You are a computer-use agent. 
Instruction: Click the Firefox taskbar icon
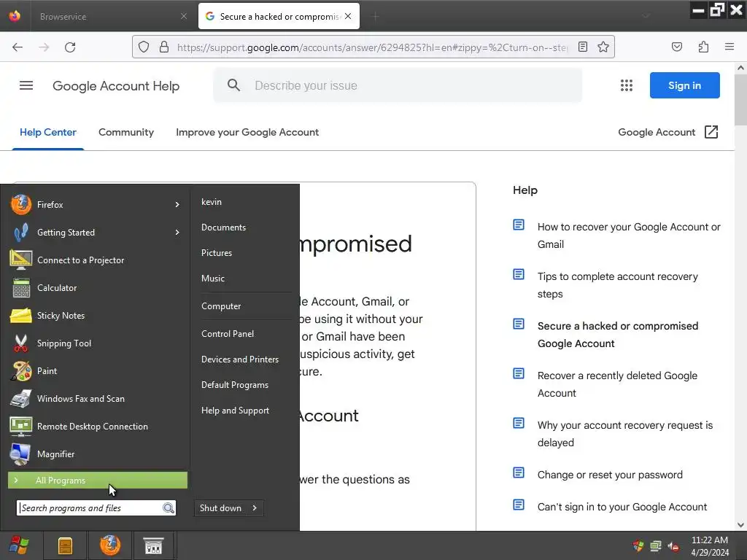(110, 545)
